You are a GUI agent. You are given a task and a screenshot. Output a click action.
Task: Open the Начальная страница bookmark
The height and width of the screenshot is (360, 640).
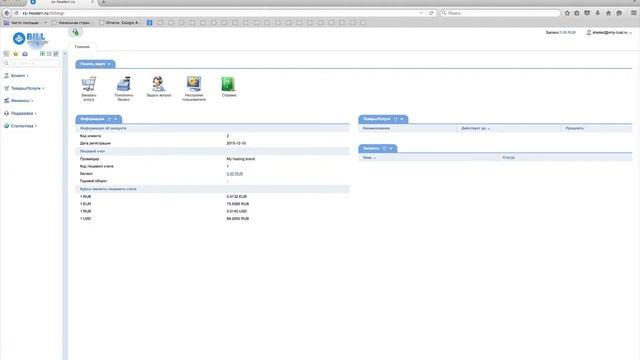pyautogui.click(x=71, y=23)
